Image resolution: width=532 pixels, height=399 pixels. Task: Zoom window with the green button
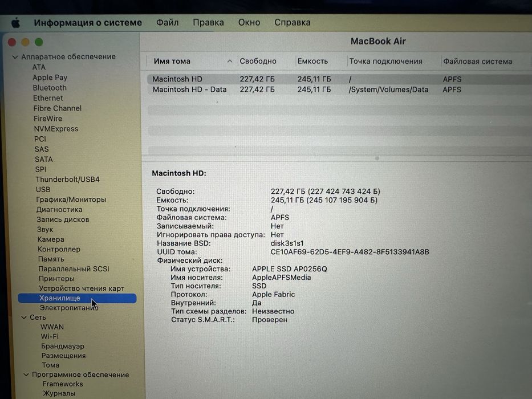click(x=39, y=42)
